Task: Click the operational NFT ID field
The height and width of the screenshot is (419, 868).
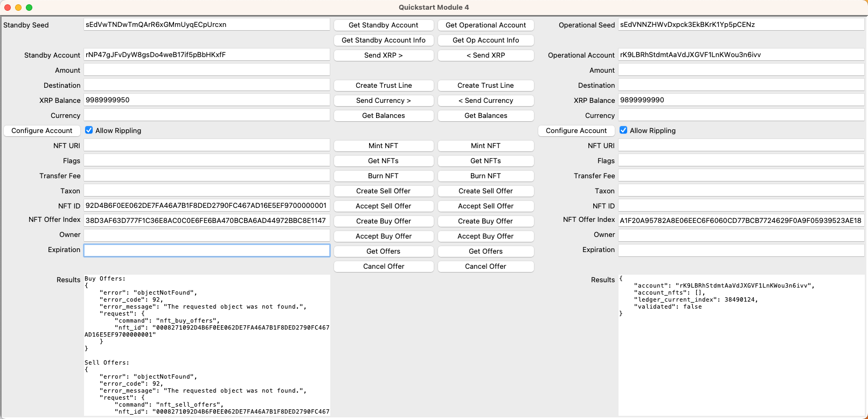Action: 741,206
